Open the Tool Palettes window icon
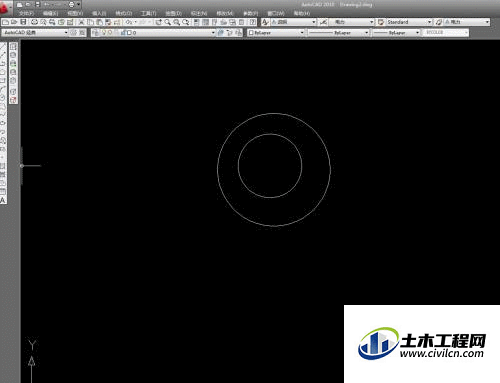The image size is (500, 383). (214, 22)
